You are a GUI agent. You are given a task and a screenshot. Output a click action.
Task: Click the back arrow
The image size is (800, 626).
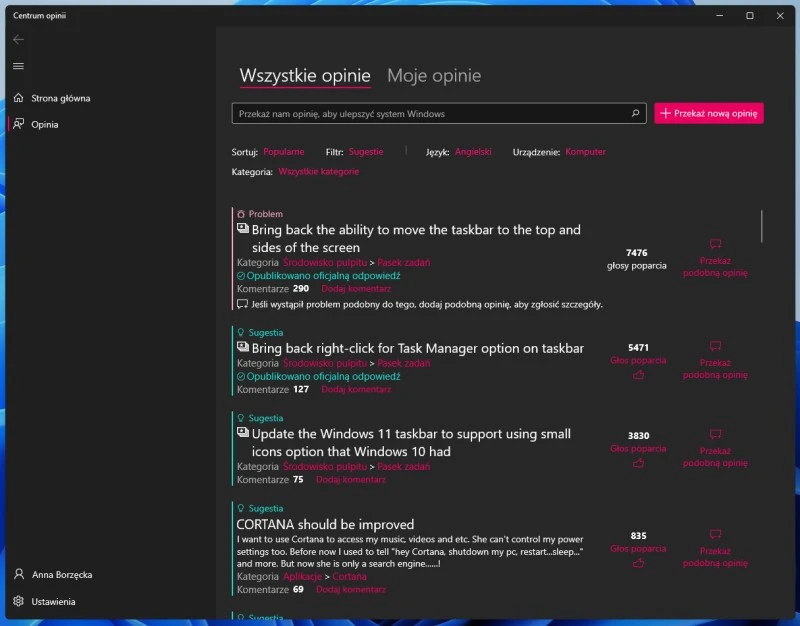[x=18, y=39]
